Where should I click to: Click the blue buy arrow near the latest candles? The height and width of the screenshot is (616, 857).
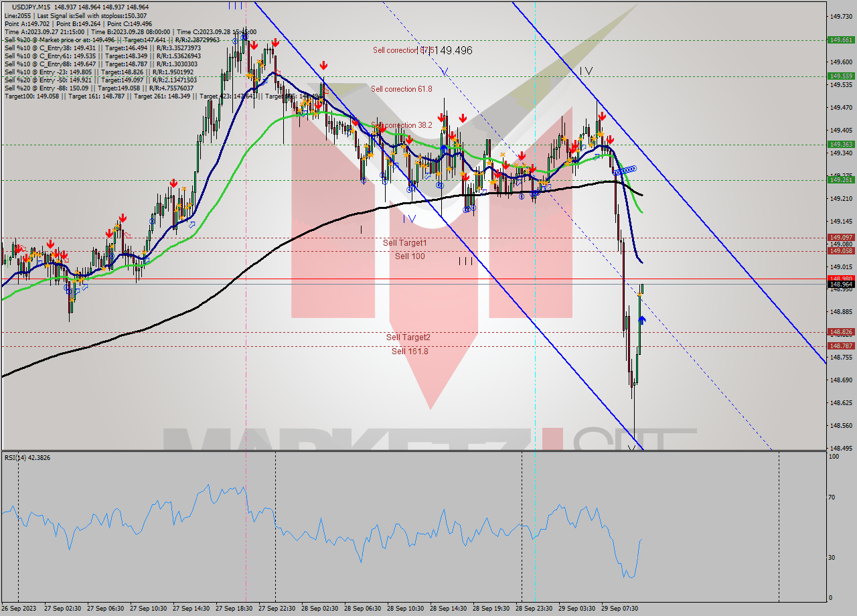[x=641, y=319]
